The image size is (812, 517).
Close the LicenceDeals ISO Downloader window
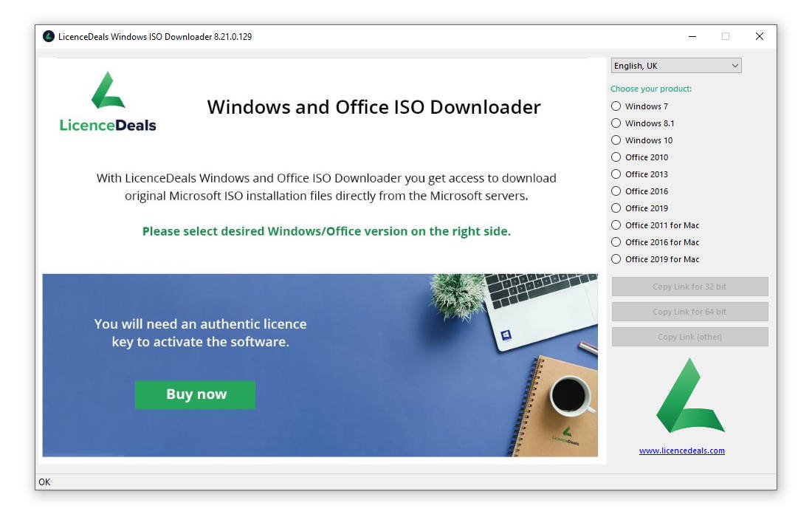759,36
